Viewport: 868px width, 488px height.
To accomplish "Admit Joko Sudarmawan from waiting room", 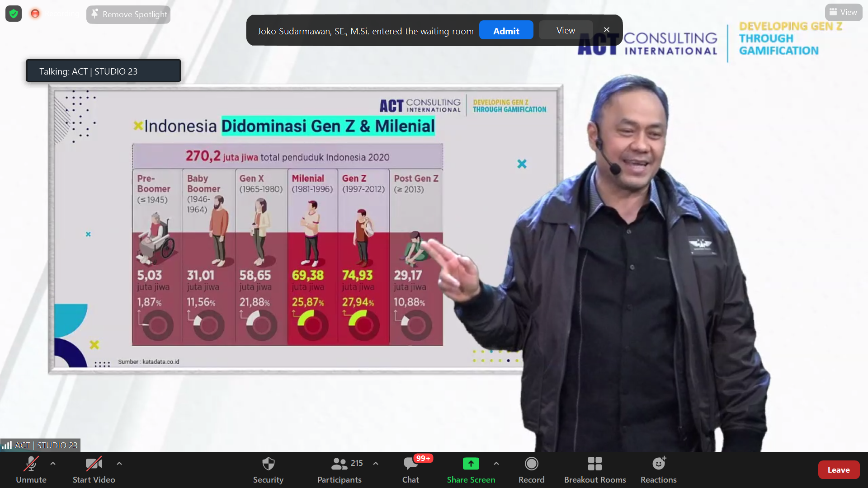I will (506, 31).
